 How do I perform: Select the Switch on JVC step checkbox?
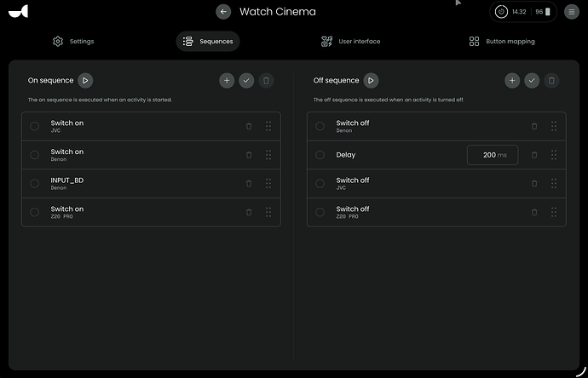[35, 126]
